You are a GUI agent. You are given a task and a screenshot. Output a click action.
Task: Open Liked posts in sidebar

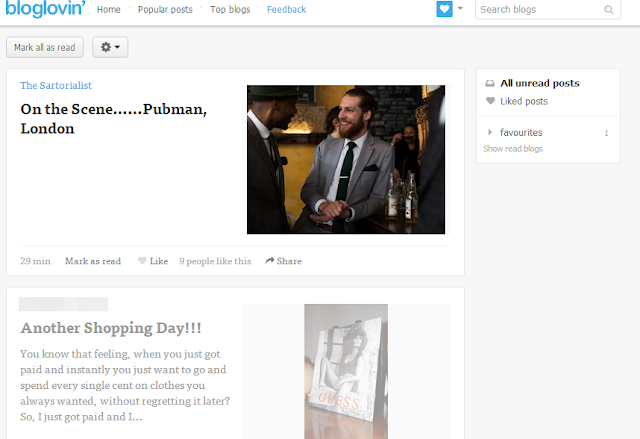[x=524, y=101]
